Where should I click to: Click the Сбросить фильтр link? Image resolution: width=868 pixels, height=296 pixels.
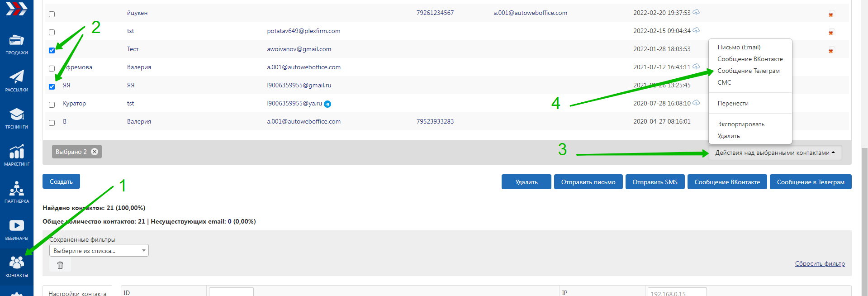click(820, 264)
